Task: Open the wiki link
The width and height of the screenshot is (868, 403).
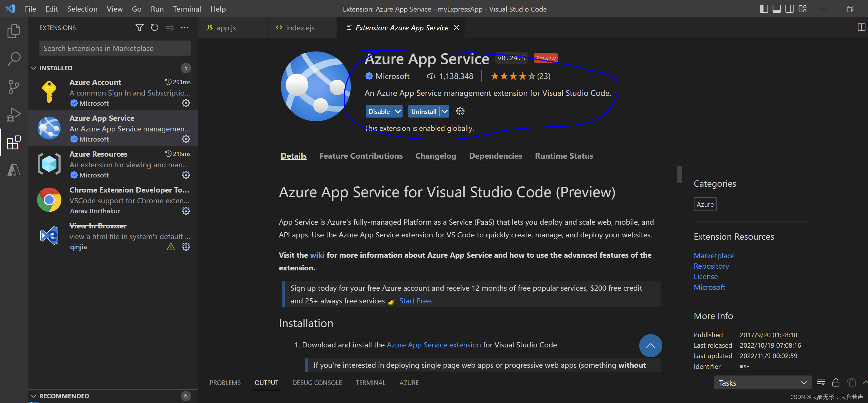Action: tap(317, 255)
